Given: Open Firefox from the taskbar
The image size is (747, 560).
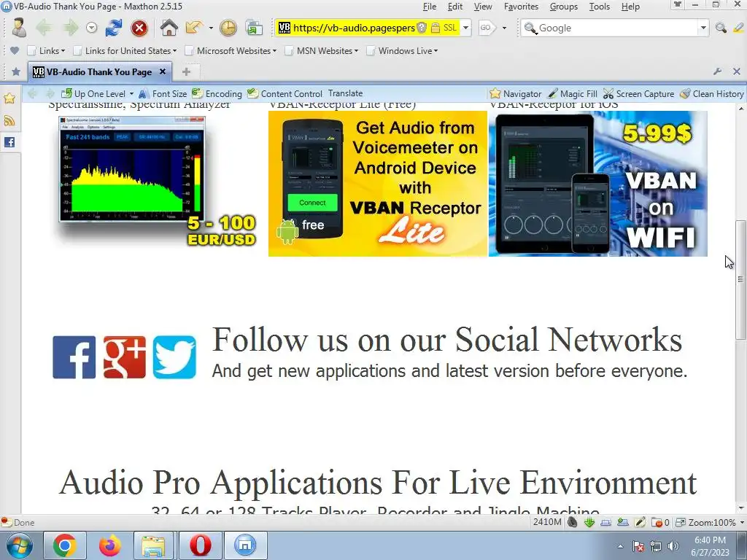Looking at the screenshot, I should coord(109,545).
